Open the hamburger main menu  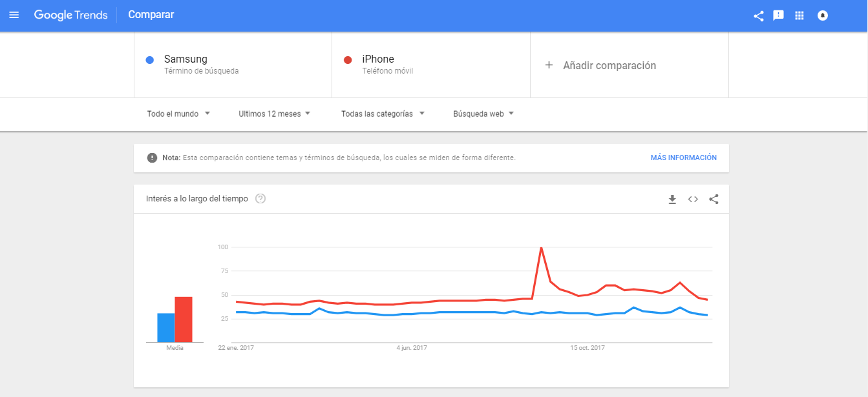(x=14, y=15)
